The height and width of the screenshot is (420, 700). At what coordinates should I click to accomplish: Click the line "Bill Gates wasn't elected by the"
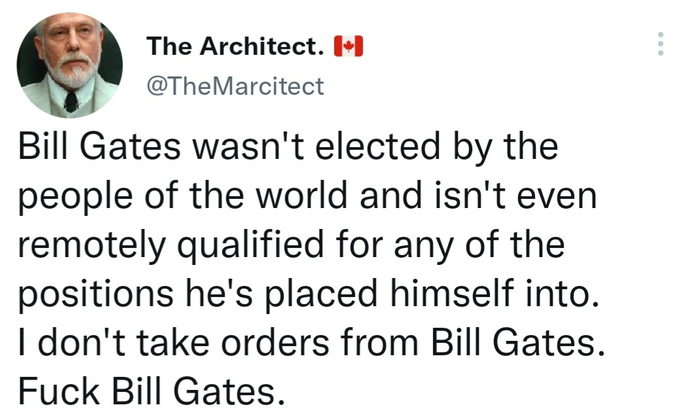click(x=287, y=150)
